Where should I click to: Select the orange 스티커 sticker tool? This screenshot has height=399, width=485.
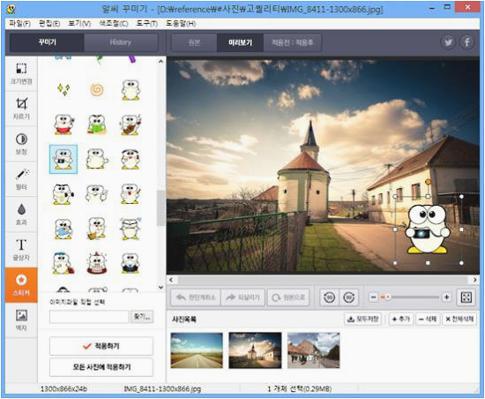(21, 285)
